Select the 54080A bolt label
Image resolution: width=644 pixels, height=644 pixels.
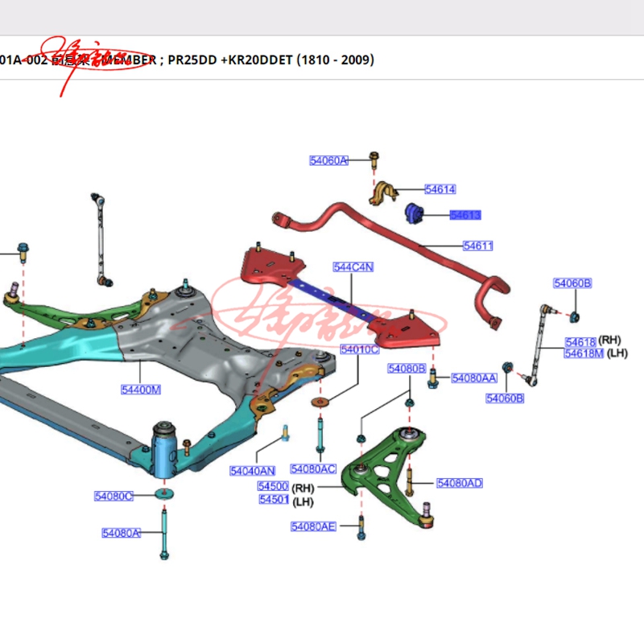coord(121,533)
